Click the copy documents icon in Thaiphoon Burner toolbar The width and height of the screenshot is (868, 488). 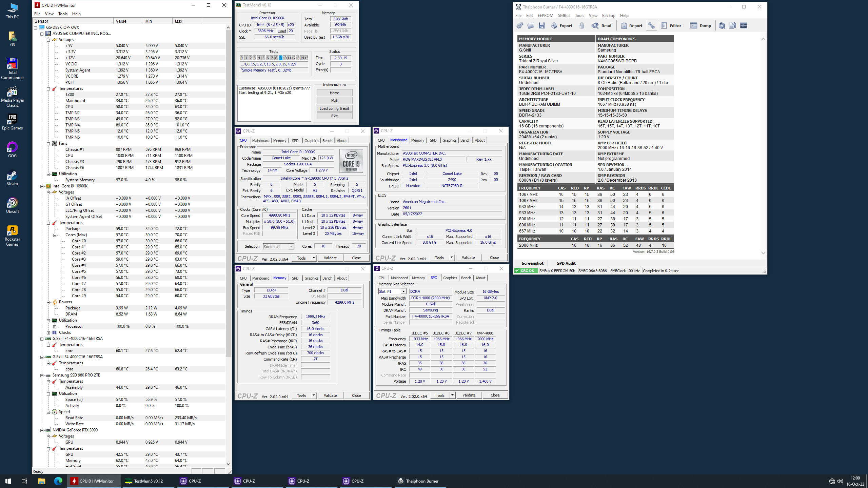click(x=733, y=26)
